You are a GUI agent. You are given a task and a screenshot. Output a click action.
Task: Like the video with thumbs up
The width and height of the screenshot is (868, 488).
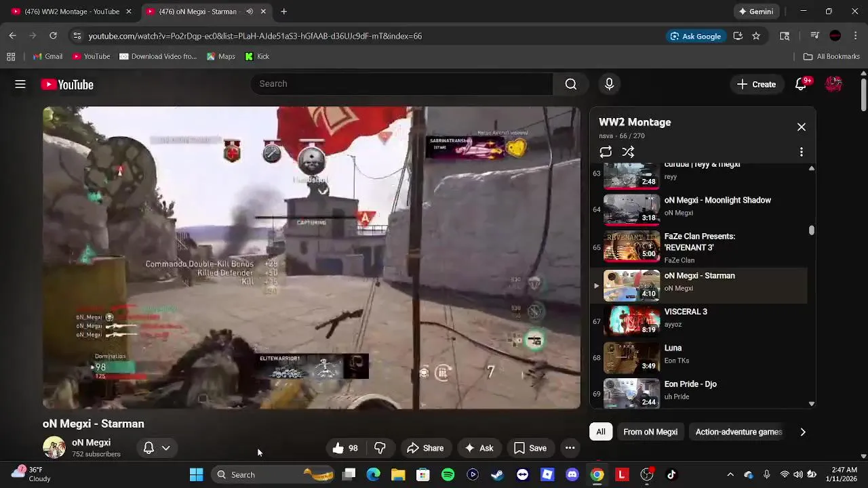[345, 448]
